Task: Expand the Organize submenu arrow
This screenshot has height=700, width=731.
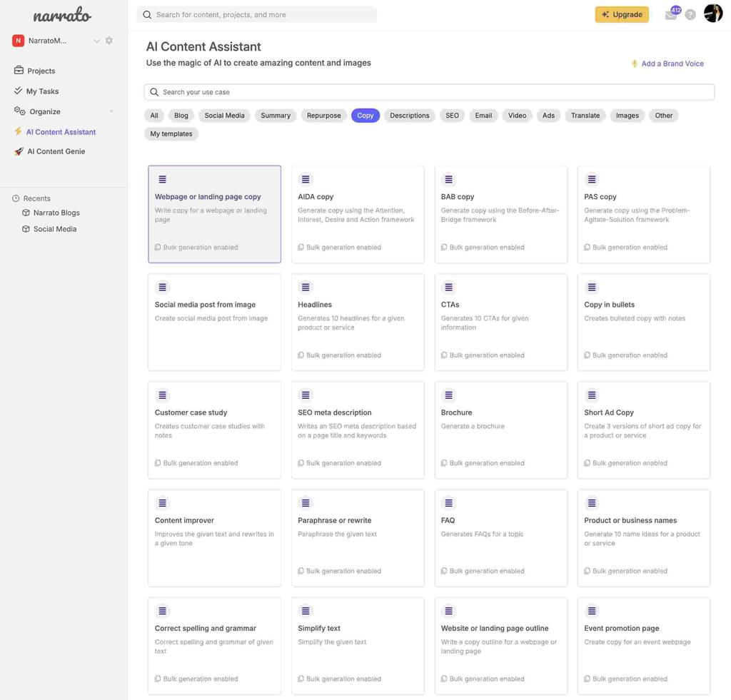Action: click(x=111, y=111)
